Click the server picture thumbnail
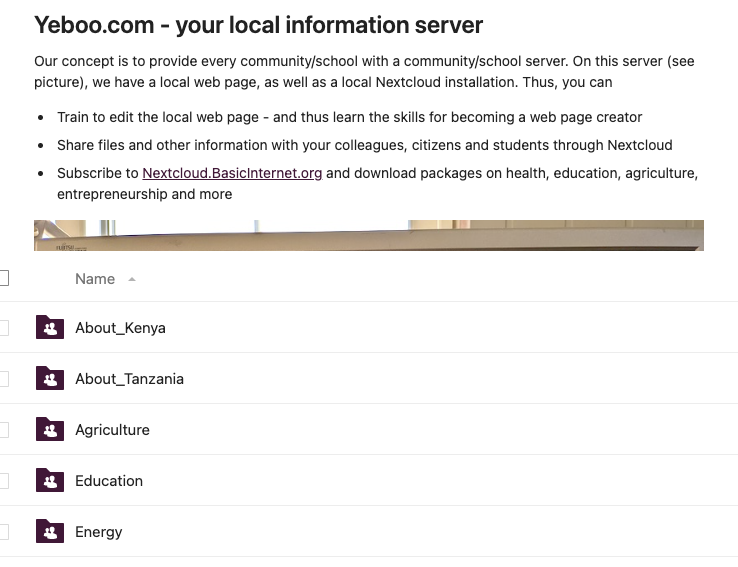738x567 pixels. coord(369,235)
